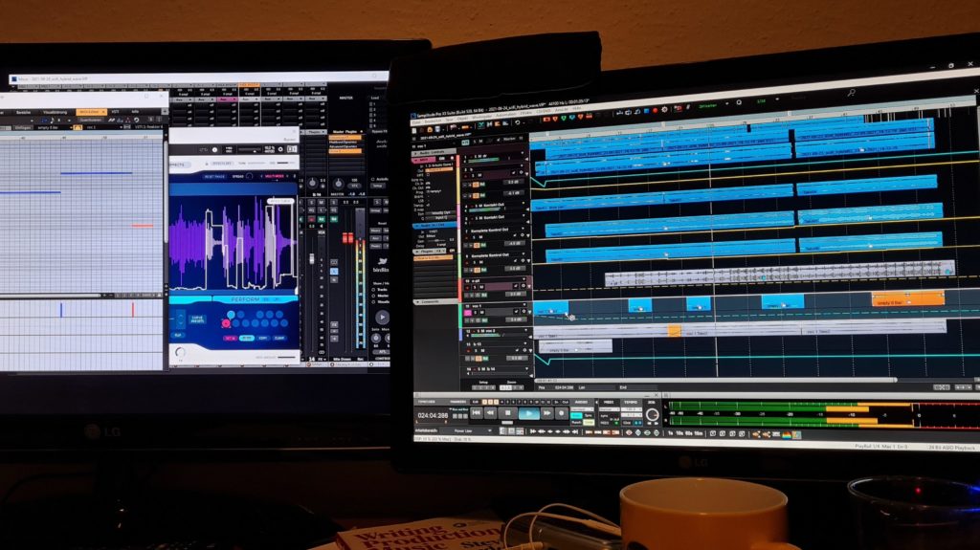Click the search magnifier at the top right
The width and height of the screenshot is (980, 550).
click(851, 92)
